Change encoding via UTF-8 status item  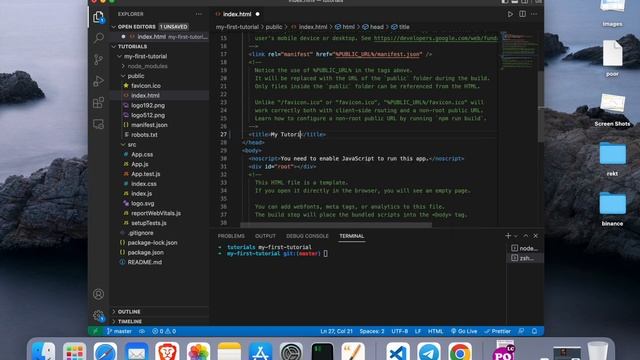tap(400, 331)
